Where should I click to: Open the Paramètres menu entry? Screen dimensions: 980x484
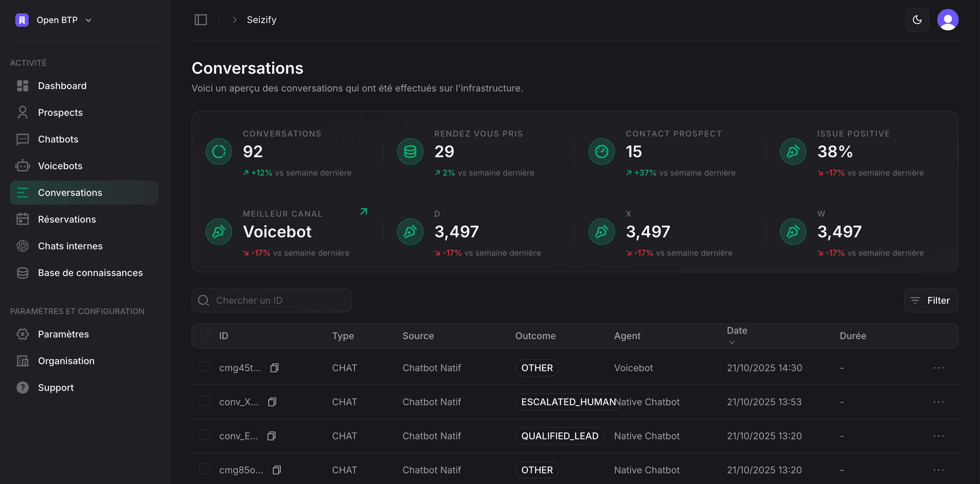[63, 334]
